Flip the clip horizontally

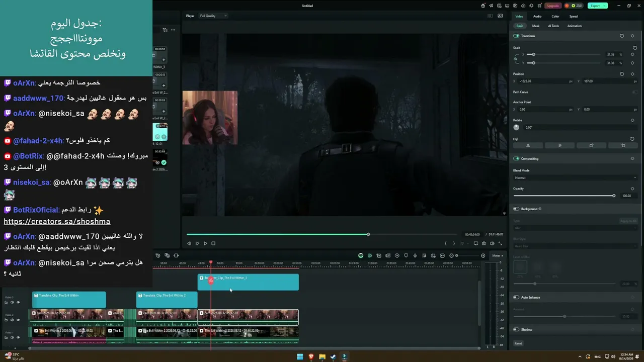[x=528, y=145]
